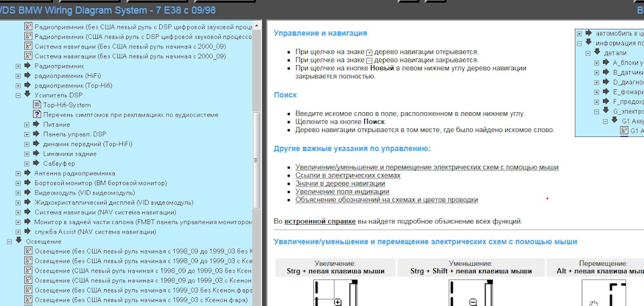Viewport: 644px width, 306px height.
Task: Open schematic icon for Освещение США 1998_09 без Ксен
Action: point(28,270)
